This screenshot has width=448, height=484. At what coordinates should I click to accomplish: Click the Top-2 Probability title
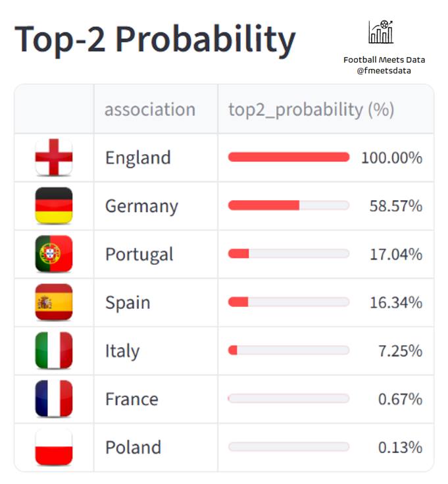pos(155,40)
